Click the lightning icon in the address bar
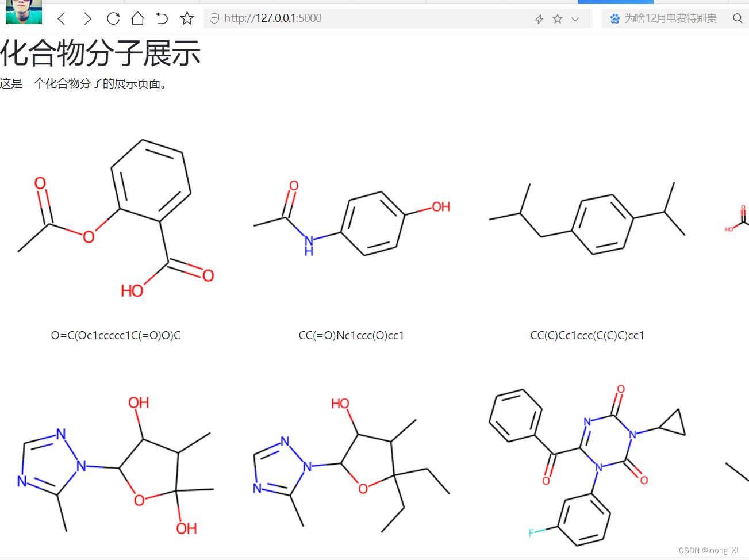749x560 pixels. 539,18
